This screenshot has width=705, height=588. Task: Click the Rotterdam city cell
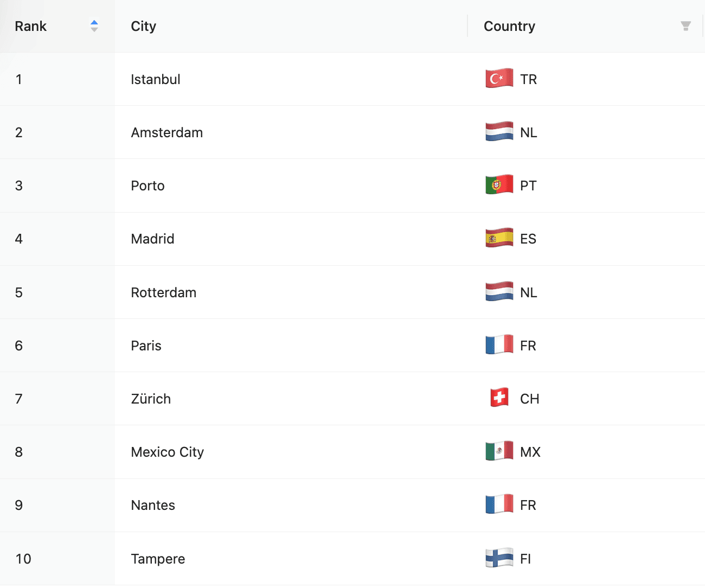pos(291,292)
